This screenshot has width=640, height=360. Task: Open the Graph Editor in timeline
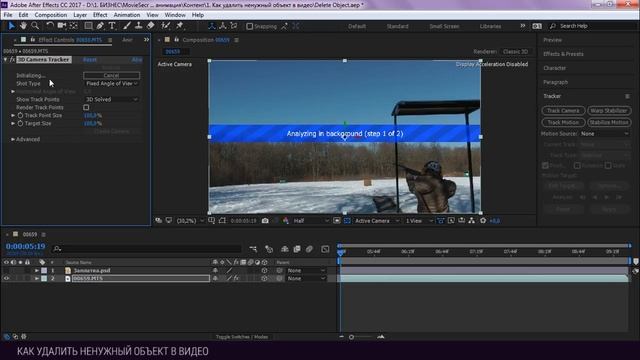[x=325, y=249]
